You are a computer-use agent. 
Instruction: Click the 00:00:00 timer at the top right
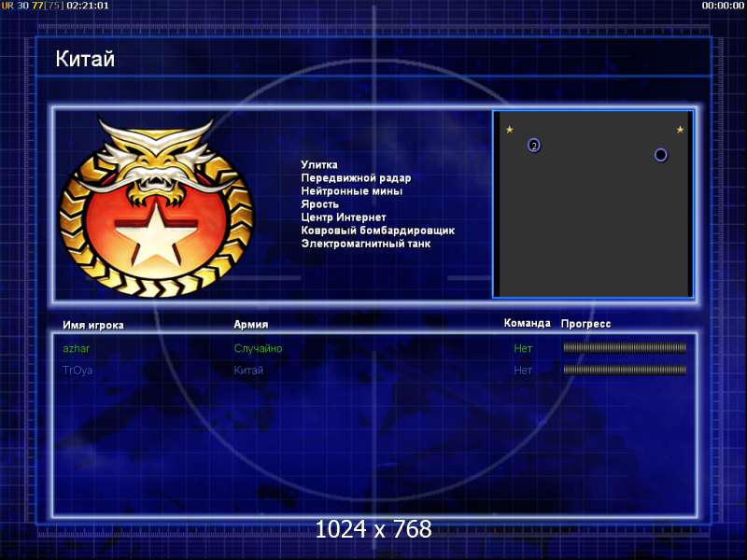(723, 6)
